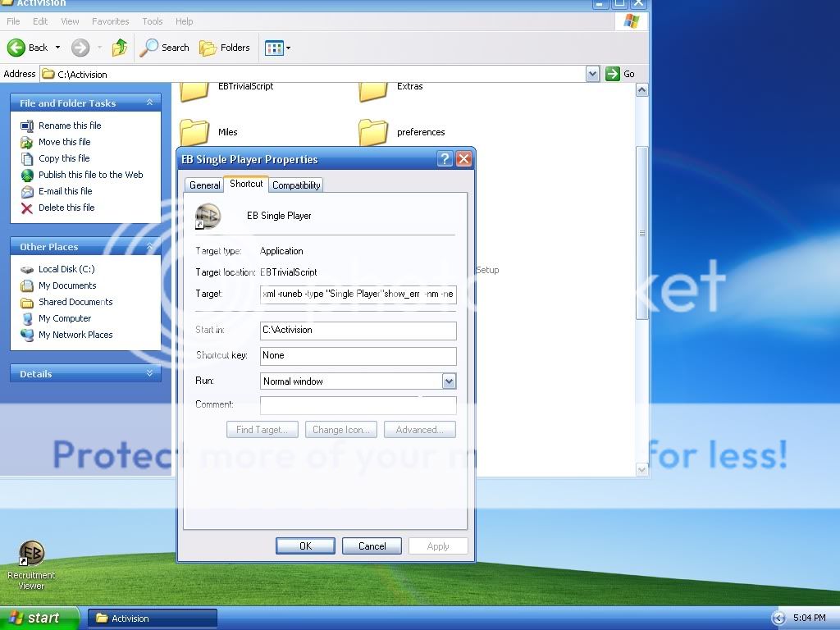Click into the Target field
The image size is (840, 630).
(x=358, y=294)
